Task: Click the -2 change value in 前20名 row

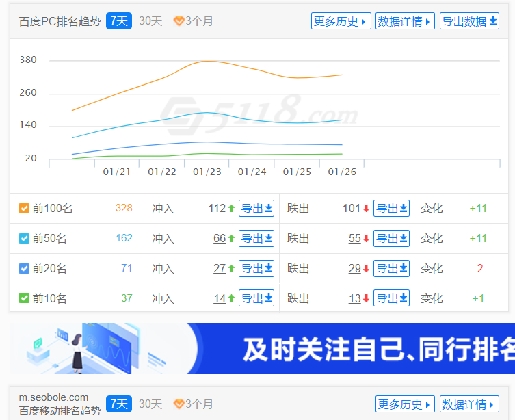Action: click(x=478, y=268)
